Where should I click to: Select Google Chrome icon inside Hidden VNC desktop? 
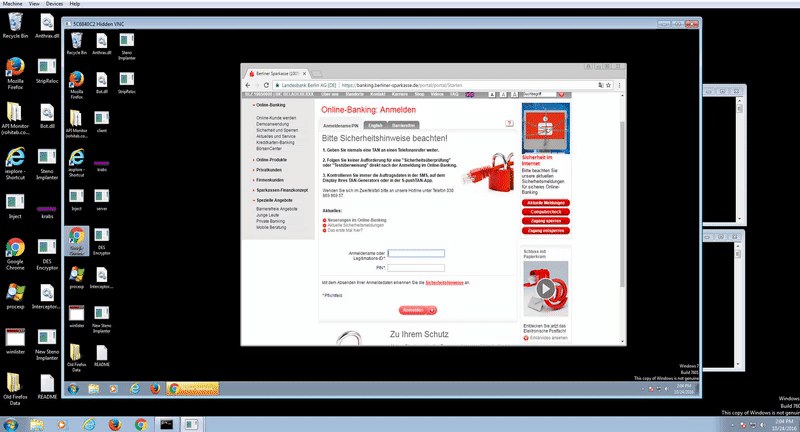[x=77, y=241]
